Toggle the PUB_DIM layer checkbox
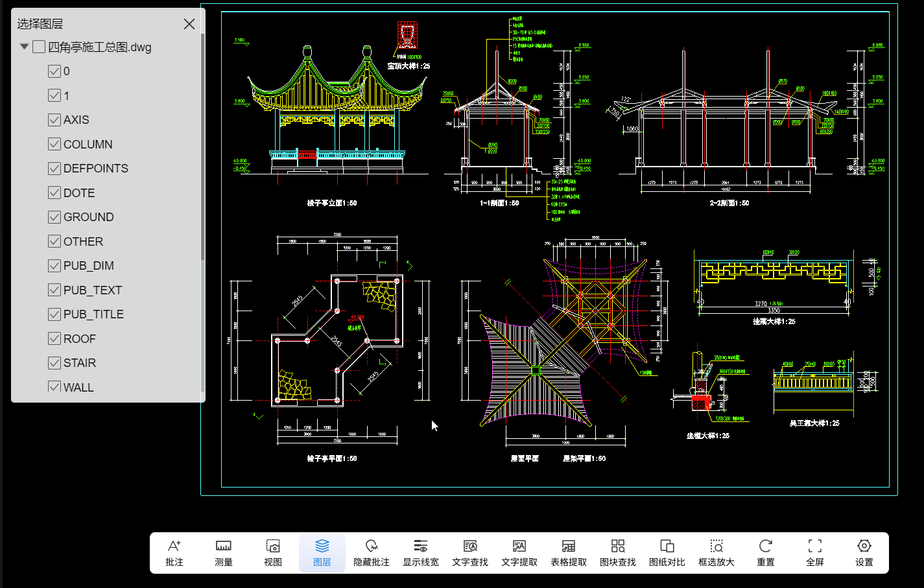 tap(54, 266)
